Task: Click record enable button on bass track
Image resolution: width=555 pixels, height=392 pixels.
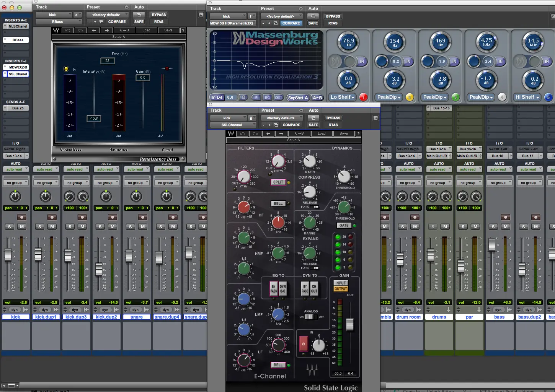Action: [x=506, y=217]
